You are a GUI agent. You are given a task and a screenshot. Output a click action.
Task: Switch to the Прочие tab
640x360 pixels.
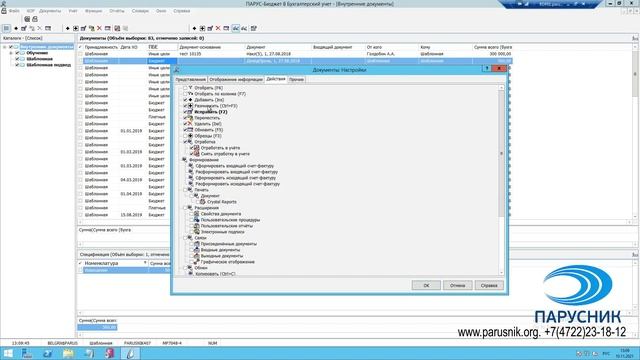pyautogui.click(x=296, y=80)
